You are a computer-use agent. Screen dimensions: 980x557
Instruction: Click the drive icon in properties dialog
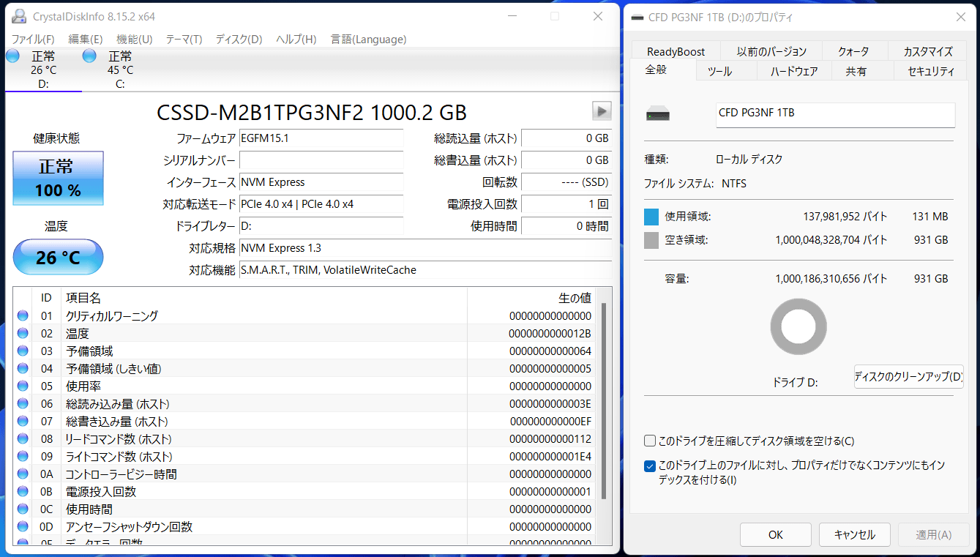pyautogui.click(x=658, y=115)
